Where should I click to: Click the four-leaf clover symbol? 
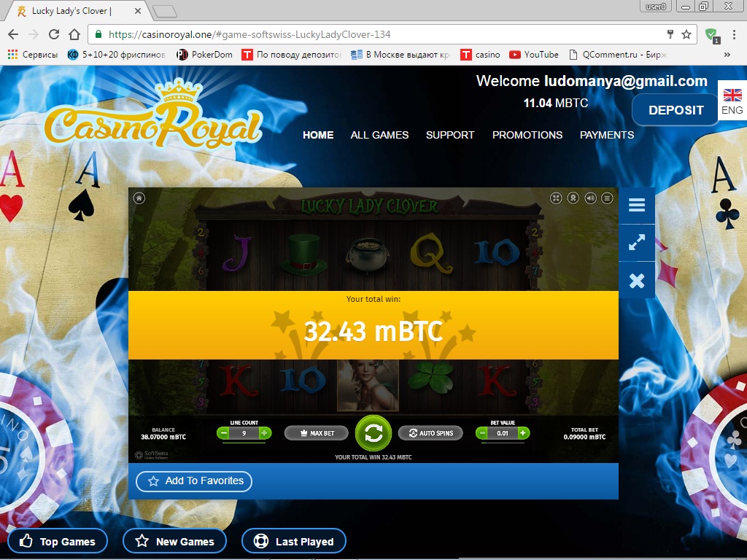point(431,377)
